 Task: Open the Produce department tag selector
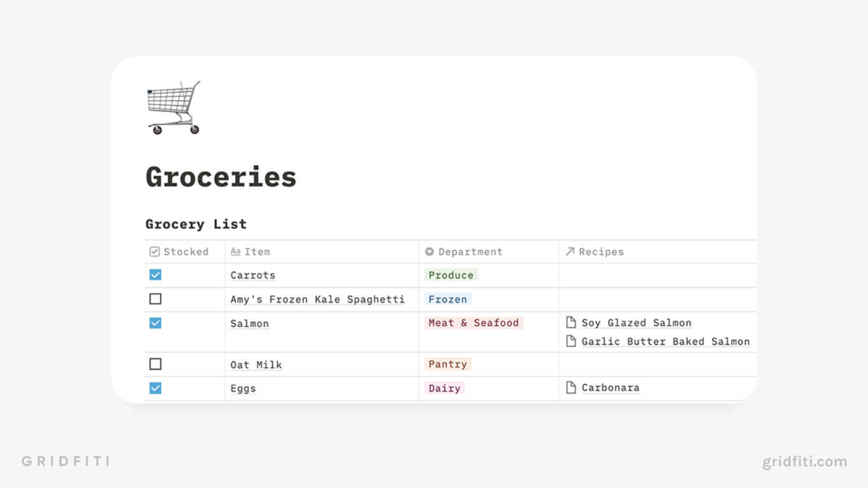(x=451, y=275)
